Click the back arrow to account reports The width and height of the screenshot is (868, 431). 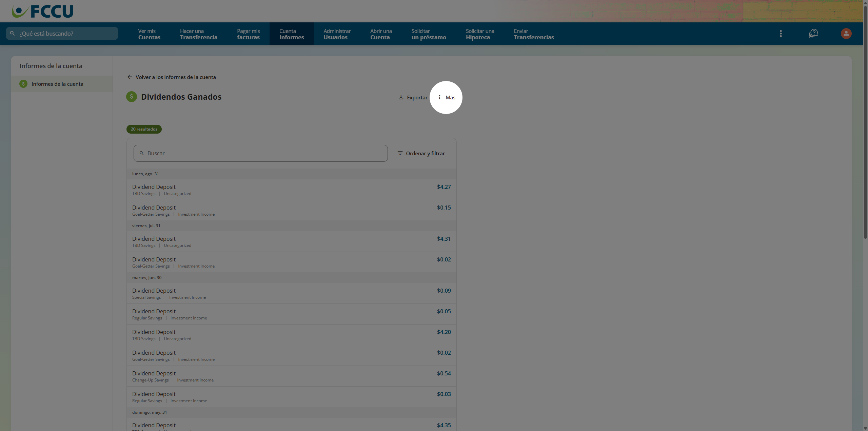[x=130, y=77]
